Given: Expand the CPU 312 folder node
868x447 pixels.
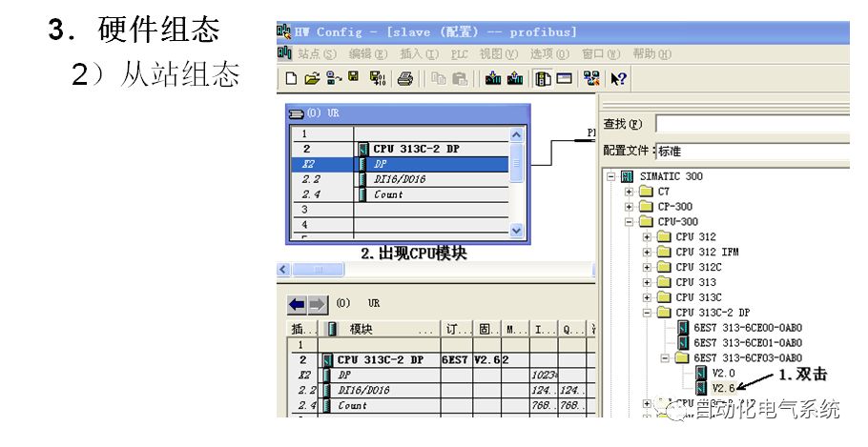Looking at the screenshot, I should coord(647,236).
